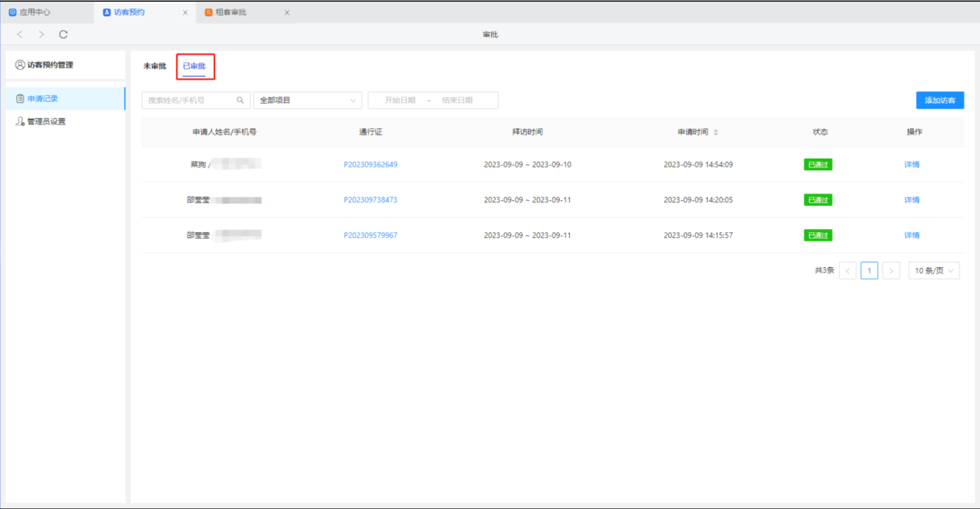Viewport: 980px width, 509px height.
Task: Open the 应用中心 tab
Action: tap(35, 12)
